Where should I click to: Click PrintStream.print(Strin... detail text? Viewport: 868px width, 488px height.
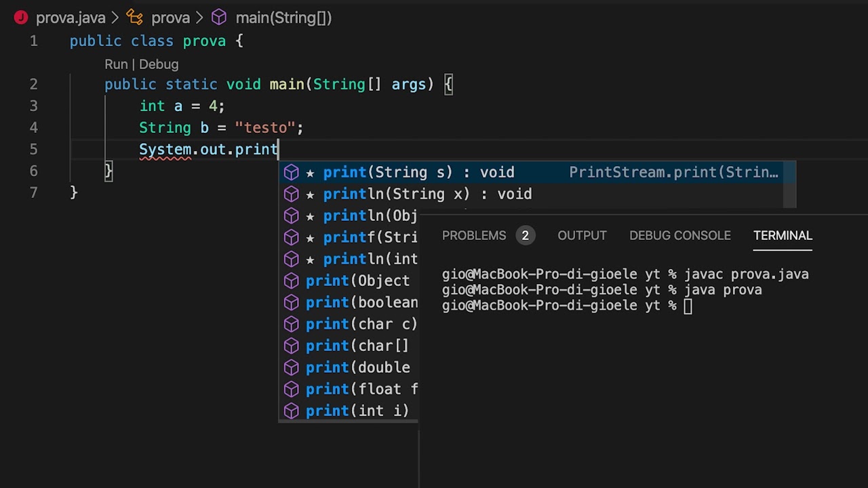[x=674, y=172]
